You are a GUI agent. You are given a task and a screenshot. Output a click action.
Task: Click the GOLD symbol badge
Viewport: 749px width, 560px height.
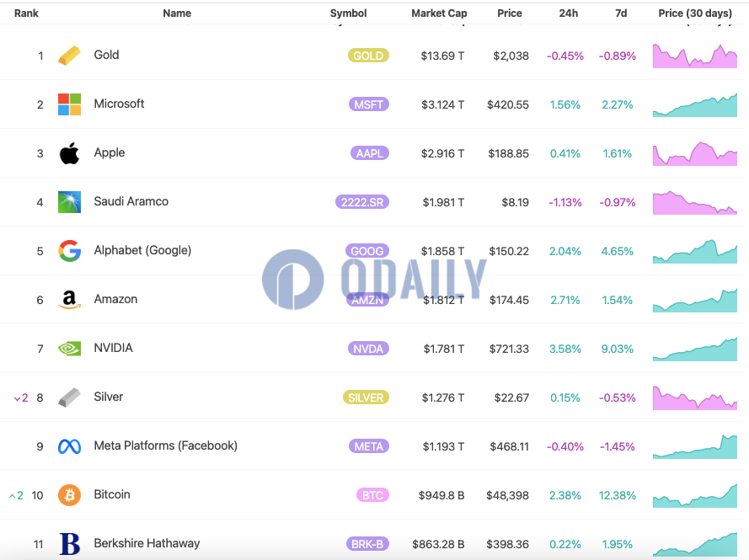(368, 56)
